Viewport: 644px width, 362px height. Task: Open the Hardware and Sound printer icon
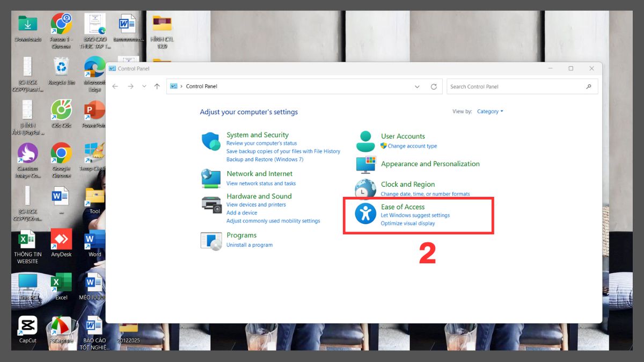click(211, 204)
